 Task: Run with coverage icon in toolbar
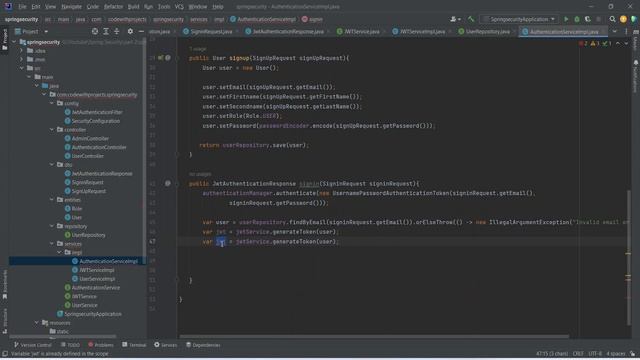click(588, 19)
